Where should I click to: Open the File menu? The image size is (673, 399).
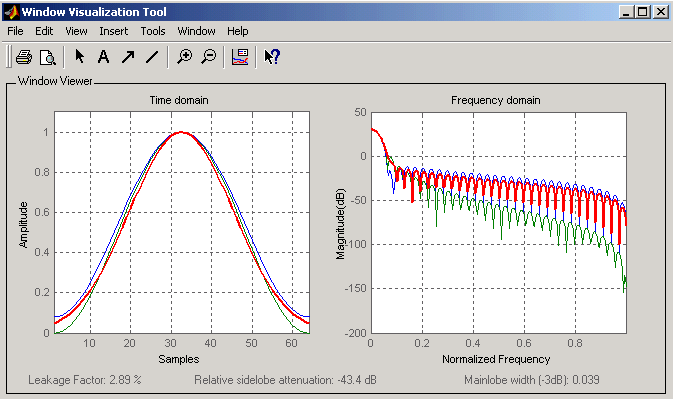15,31
